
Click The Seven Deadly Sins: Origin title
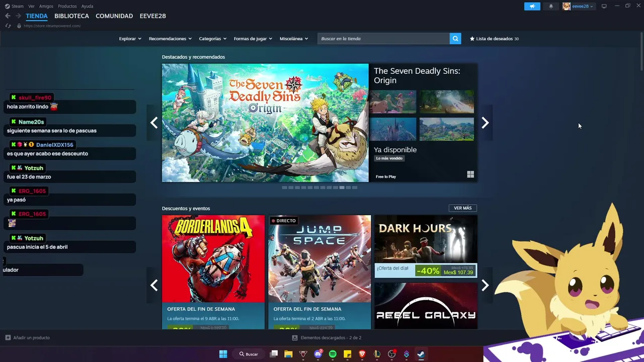(417, 75)
